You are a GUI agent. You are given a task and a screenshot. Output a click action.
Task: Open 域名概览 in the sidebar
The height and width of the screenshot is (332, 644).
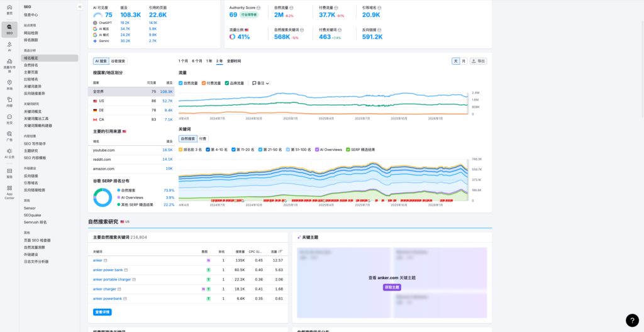tap(49, 58)
